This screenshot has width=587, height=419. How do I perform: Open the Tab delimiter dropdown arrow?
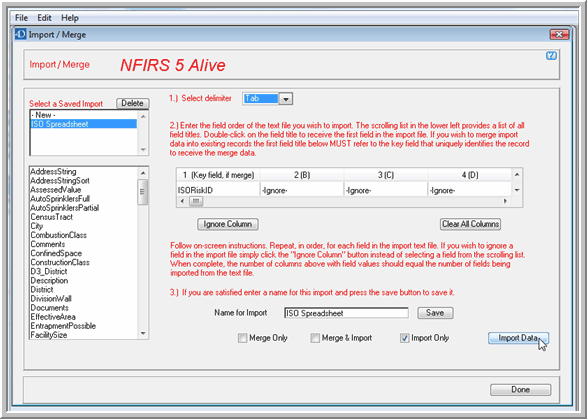point(286,99)
